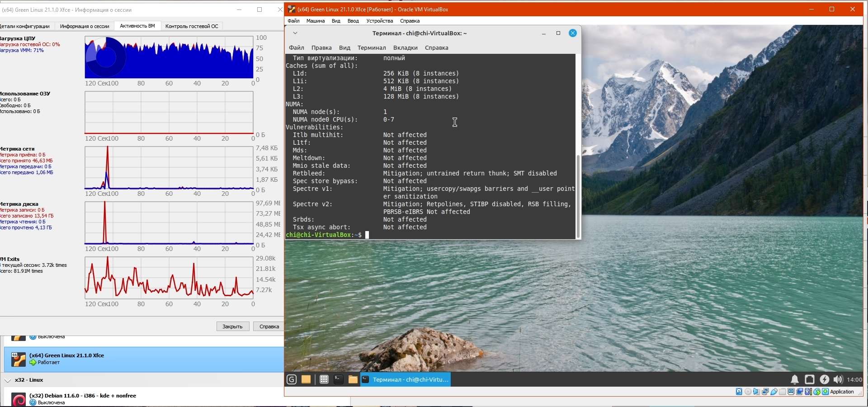
Task: Open the terminal Терминал menu
Action: tap(372, 47)
